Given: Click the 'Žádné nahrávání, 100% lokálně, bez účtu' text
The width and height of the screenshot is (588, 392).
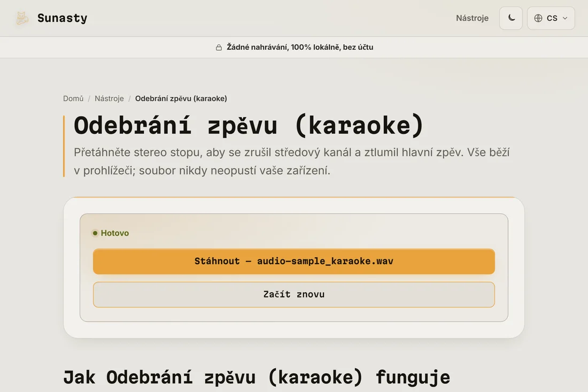Looking at the screenshot, I should pyautogui.click(x=300, y=47).
